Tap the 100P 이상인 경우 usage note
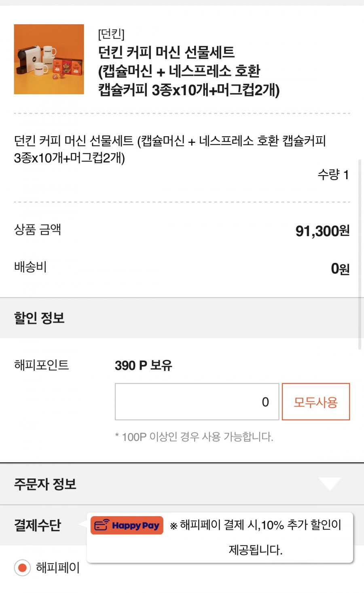This screenshot has height=593, width=364. click(194, 437)
